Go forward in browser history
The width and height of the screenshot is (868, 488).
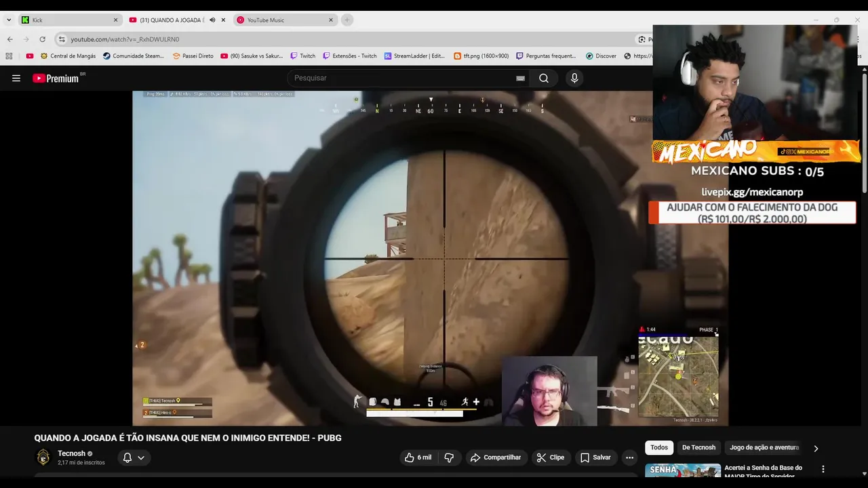tap(26, 39)
